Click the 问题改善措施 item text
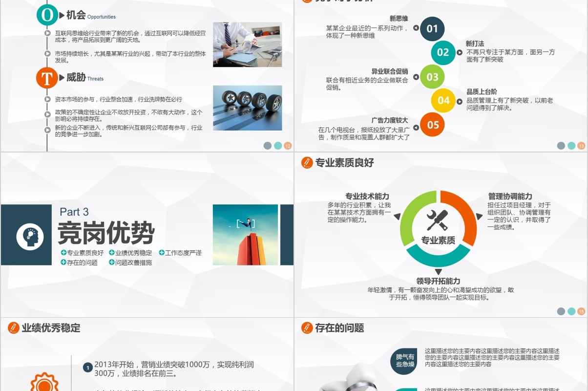This screenshot has width=588, height=391. [x=133, y=262]
